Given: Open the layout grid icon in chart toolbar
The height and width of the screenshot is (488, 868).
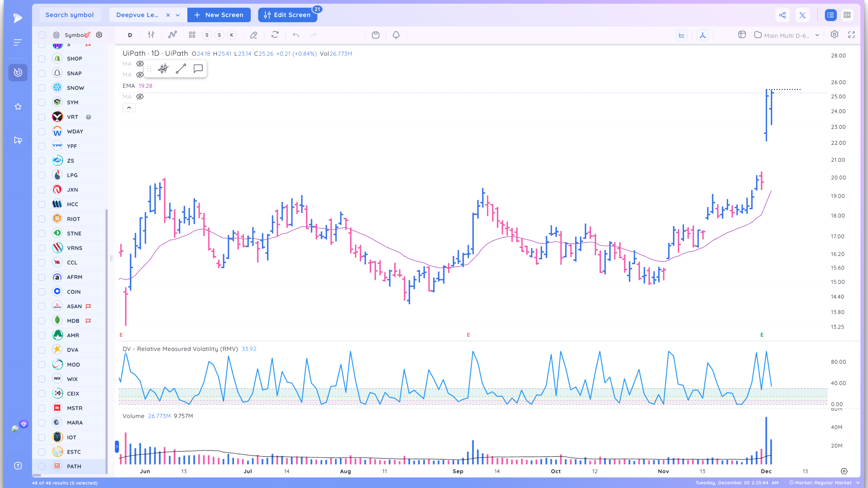Looking at the screenshot, I should click(192, 35).
